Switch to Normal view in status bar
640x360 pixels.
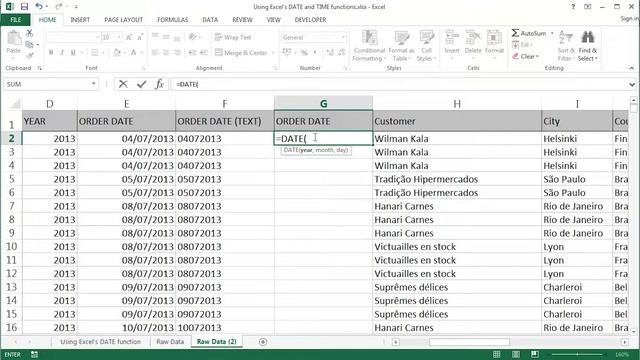pyautogui.click(x=496, y=354)
